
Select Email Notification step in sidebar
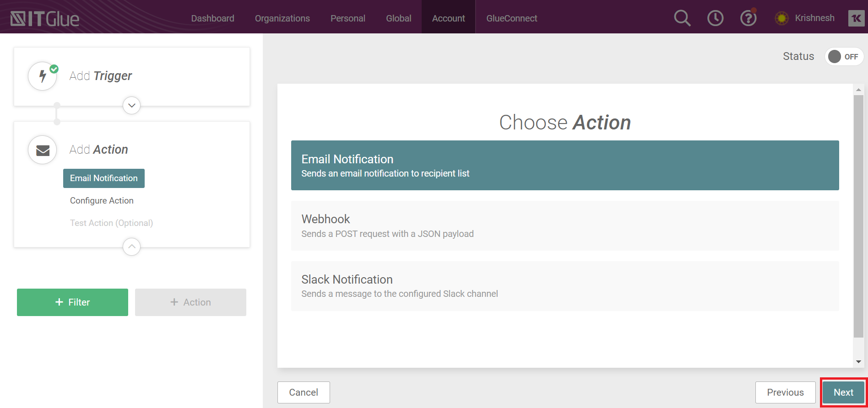pyautogui.click(x=104, y=178)
